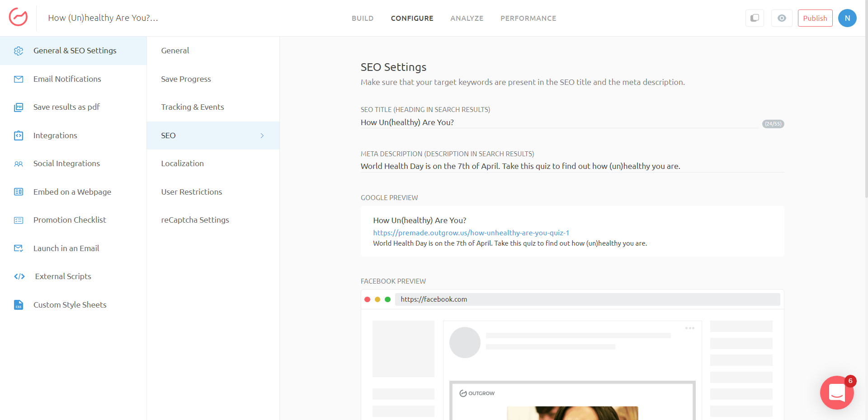The height and width of the screenshot is (420, 868).
Task: Click the Save results as pdf icon
Action: pyautogui.click(x=19, y=107)
